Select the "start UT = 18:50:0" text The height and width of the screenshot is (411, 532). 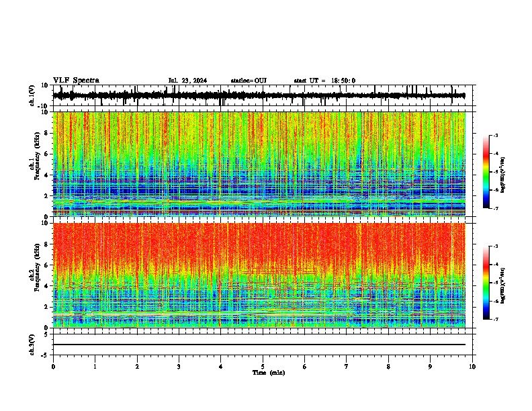[x=324, y=81]
